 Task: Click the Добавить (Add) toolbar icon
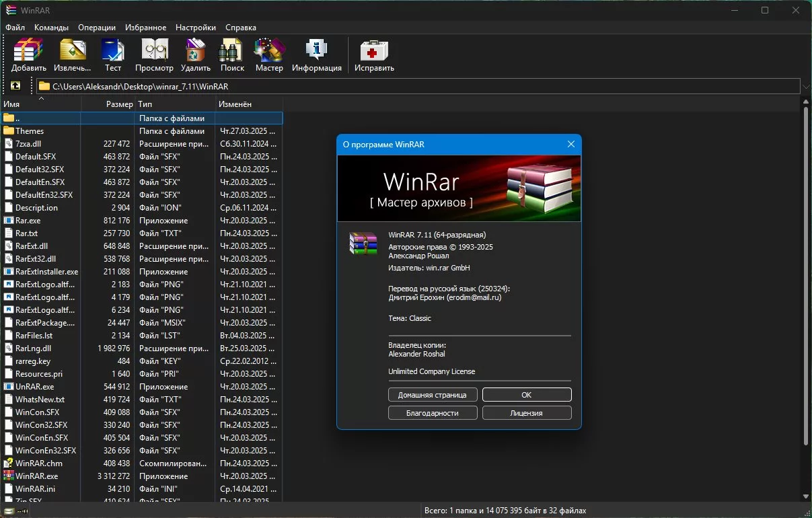click(29, 55)
